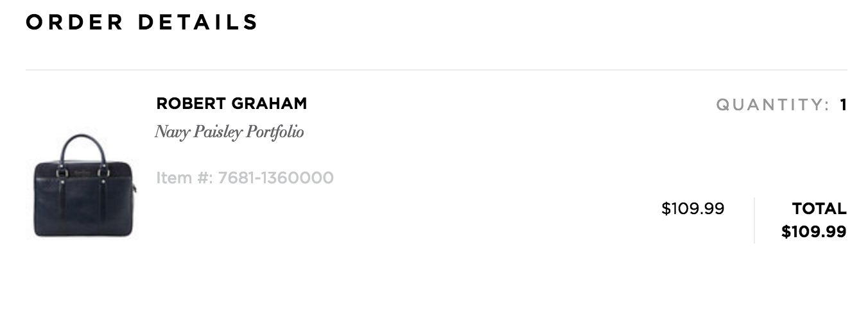Click the item number 7681-1360000
868x309 pixels.
[x=276, y=178]
